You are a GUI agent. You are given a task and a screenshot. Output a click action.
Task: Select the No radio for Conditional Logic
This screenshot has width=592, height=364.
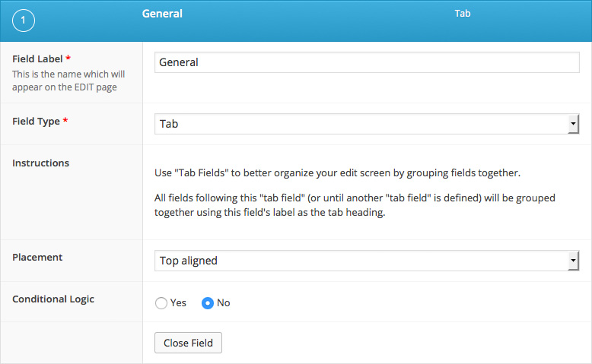click(207, 303)
